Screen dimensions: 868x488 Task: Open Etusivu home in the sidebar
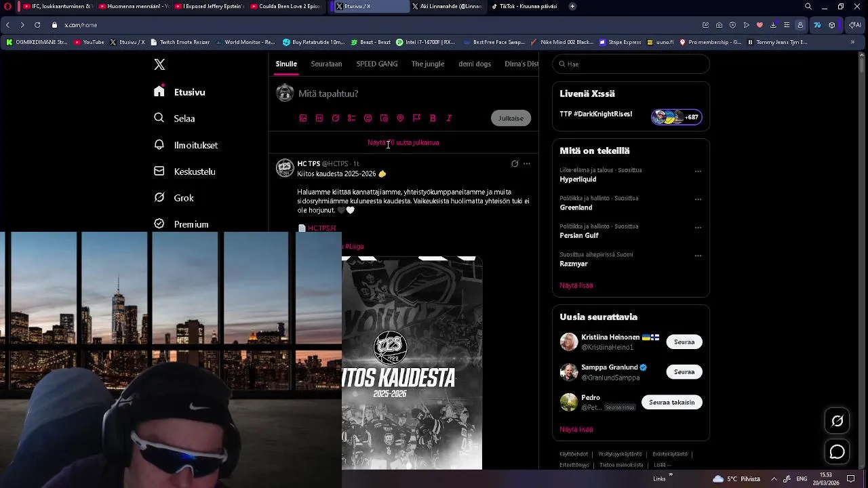tap(180, 92)
